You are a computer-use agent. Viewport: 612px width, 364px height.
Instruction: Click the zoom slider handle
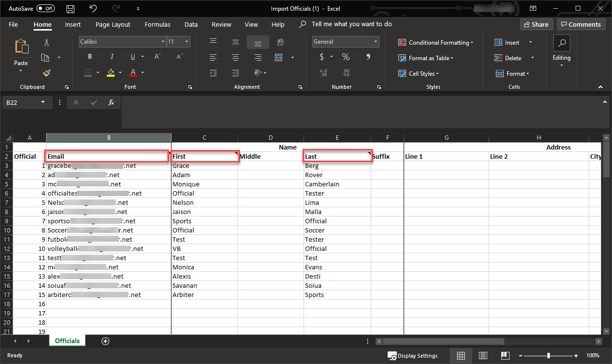[548, 355]
